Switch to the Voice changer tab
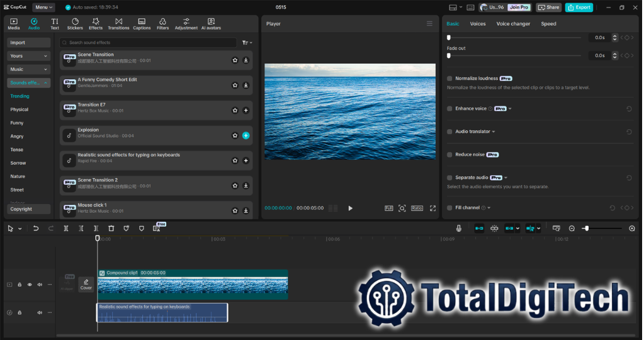The image size is (644, 340). coord(513,24)
